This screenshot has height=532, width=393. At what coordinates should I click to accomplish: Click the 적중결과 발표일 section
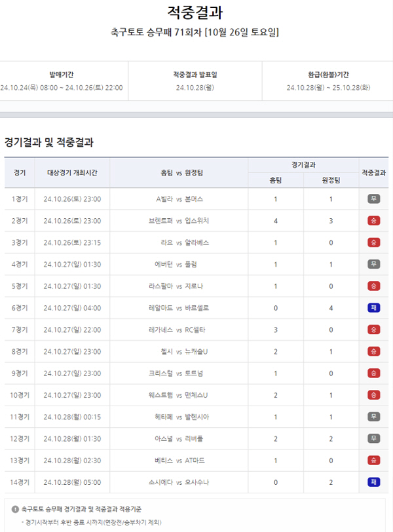point(195,81)
